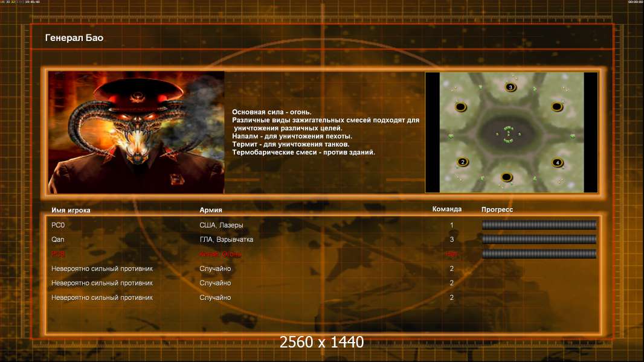
Task: Click the line "Напалм - для уничтожения пехоты."
Action: pos(292,136)
